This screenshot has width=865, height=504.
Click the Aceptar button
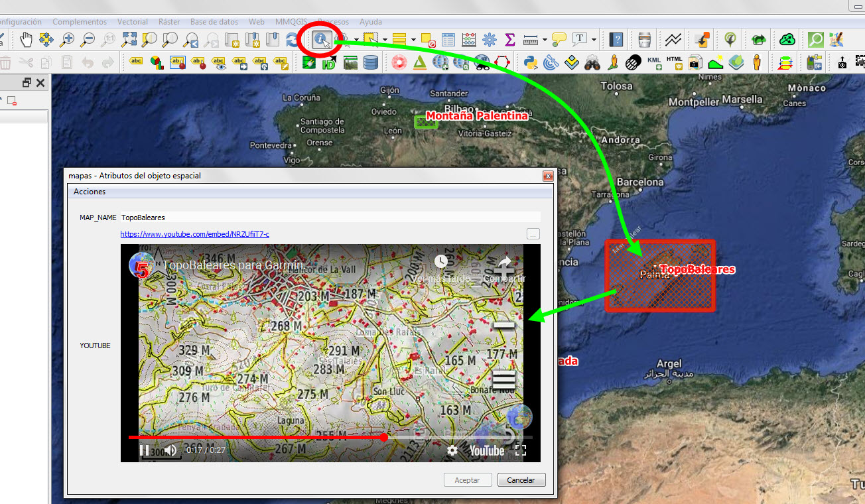[x=467, y=480]
